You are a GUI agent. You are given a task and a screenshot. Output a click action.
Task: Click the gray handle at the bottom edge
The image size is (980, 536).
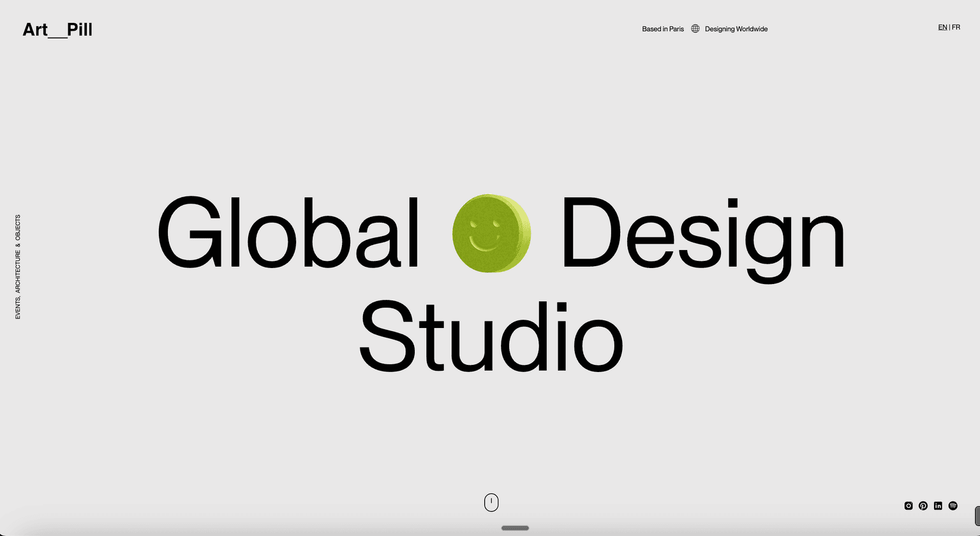(x=515, y=528)
